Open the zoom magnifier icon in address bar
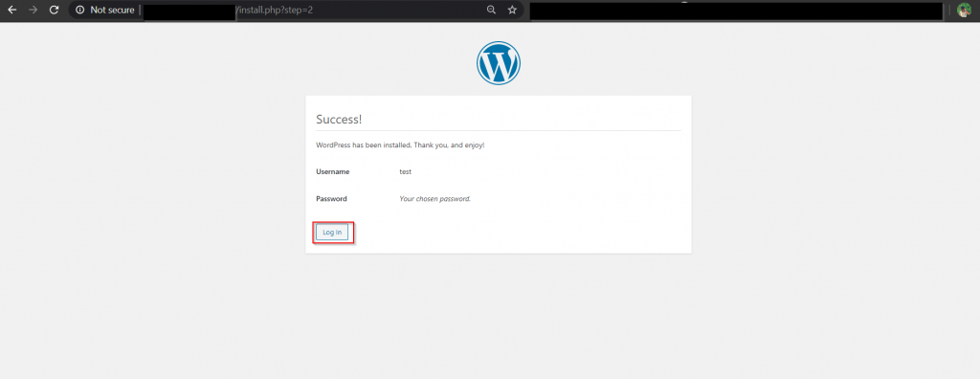 pyautogui.click(x=491, y=10)
